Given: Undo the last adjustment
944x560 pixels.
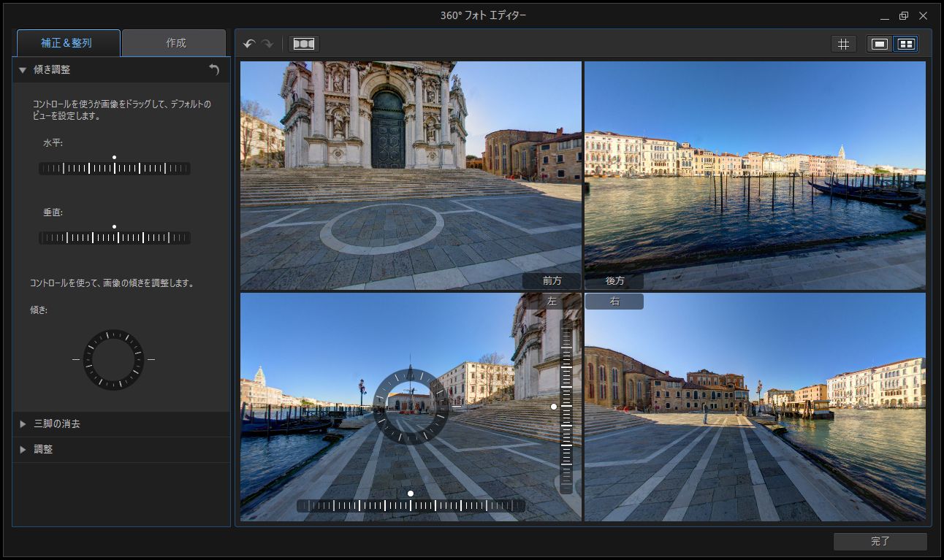Looking at the screenshot, I should click(248, 43).
